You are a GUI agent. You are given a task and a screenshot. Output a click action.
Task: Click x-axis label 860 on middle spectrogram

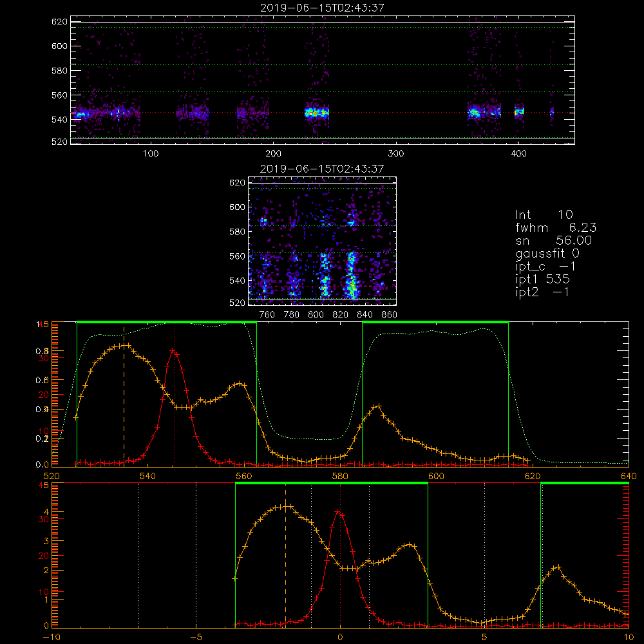click(x=390, y=315)
